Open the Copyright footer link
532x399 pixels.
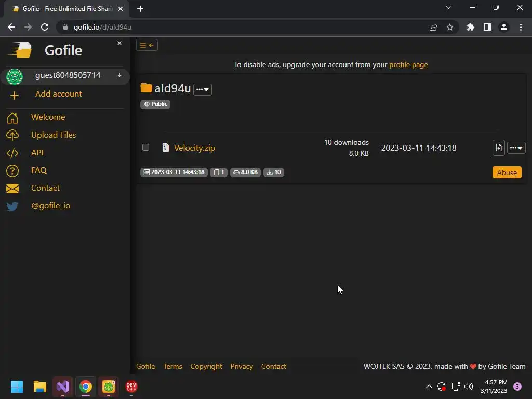click(206, 366)
